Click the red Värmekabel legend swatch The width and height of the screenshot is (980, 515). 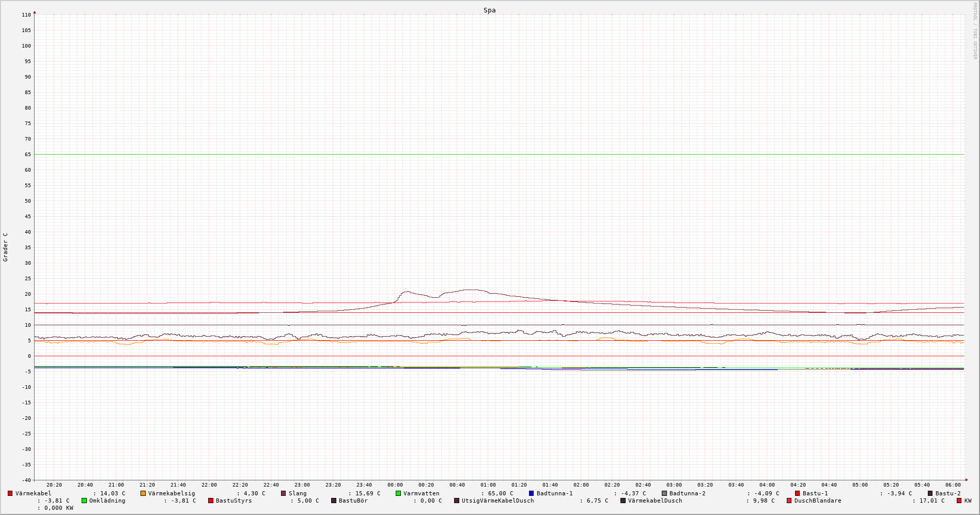(x=10, y=493)
